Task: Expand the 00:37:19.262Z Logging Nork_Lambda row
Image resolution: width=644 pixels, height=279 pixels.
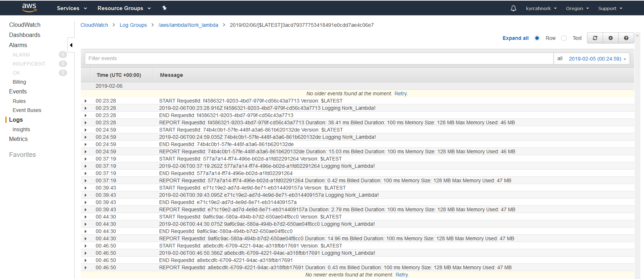Action: [86, 166]
